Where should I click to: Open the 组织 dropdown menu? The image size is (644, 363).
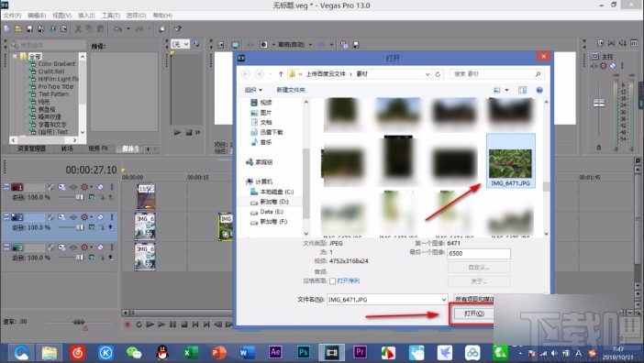pos(253,90)
